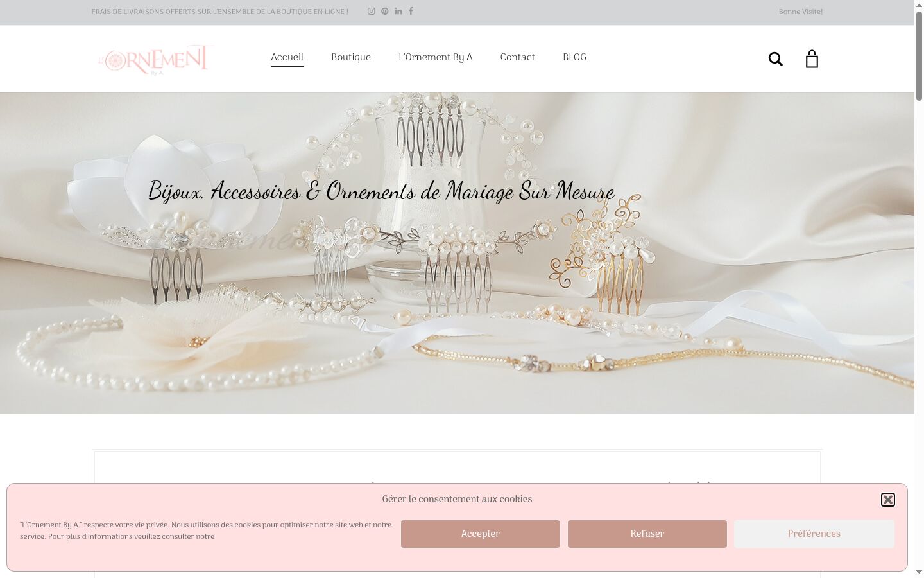
Task: Click the L'Ornement By A logo
Action: (155, 60)
